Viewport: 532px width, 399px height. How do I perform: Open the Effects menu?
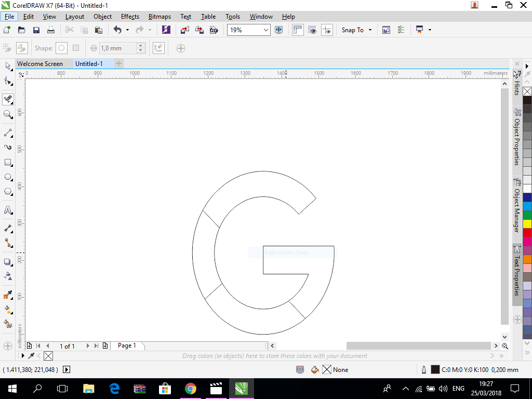tap(130, 16)
